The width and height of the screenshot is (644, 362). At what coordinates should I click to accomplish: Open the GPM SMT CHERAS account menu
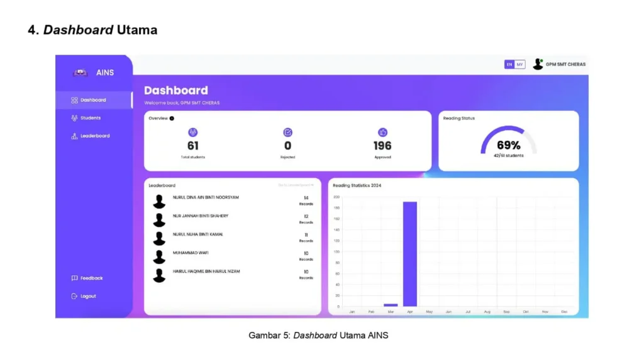point(565,64)
